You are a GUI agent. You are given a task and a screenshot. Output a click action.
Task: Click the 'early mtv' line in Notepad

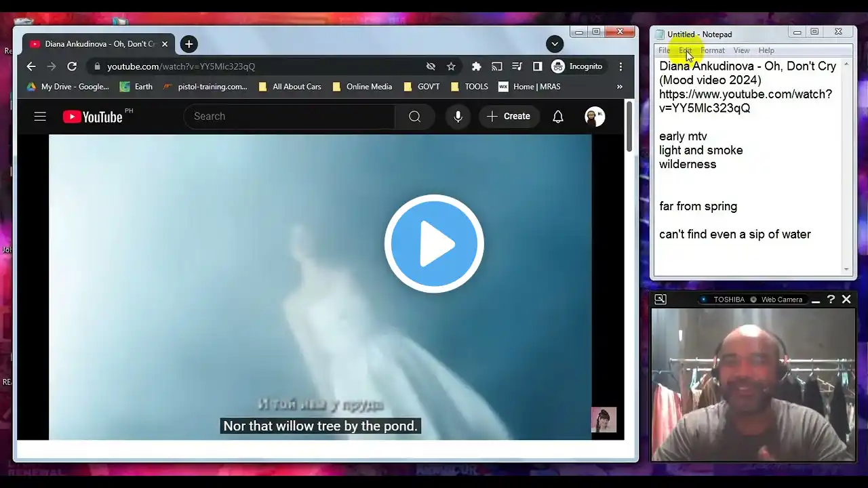coord(683,136)
